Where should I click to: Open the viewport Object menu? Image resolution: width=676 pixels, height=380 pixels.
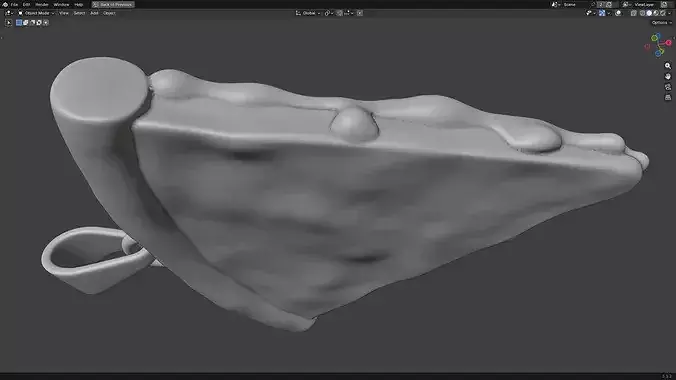click(109, 13)
